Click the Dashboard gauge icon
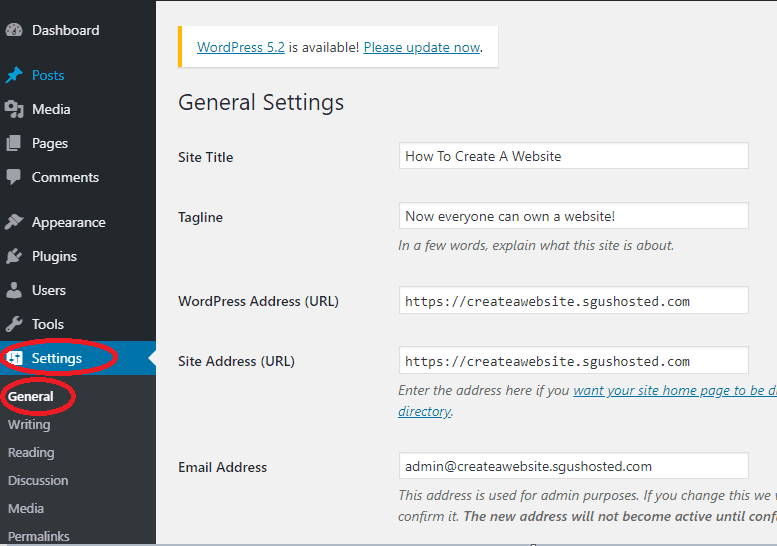The width and height of the screenshot is (777, 546). (x=14, y=30)
